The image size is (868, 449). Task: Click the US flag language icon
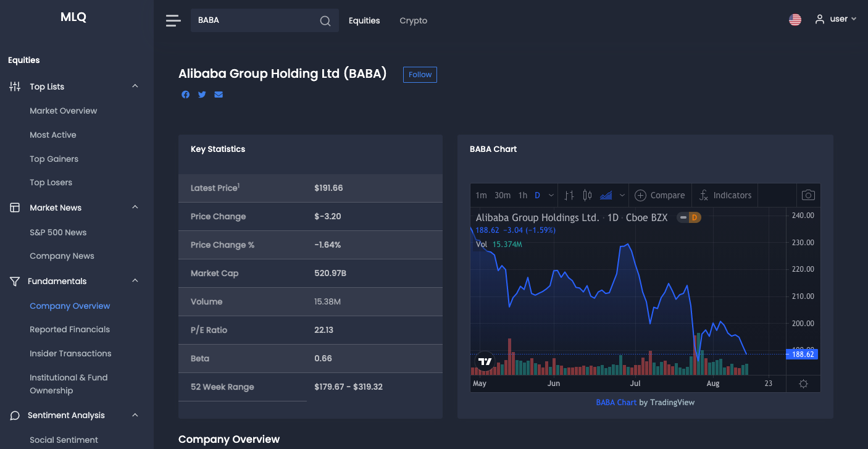[x=795, y=20]
